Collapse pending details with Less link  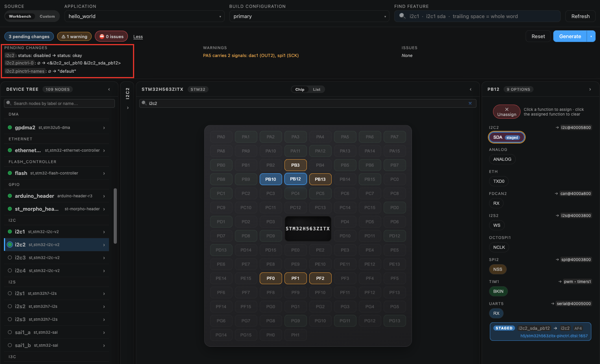[138, 37]
